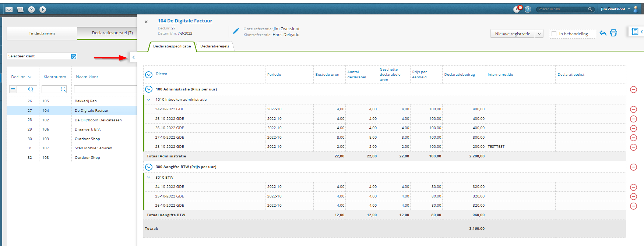This screenshot has width=644, height=246.
Task: Collapse the 3010 BTW subgroup
Action: tap(149, 177)
